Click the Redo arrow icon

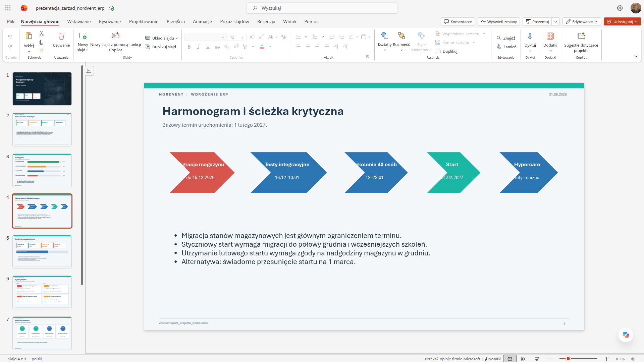click(10, 47)
